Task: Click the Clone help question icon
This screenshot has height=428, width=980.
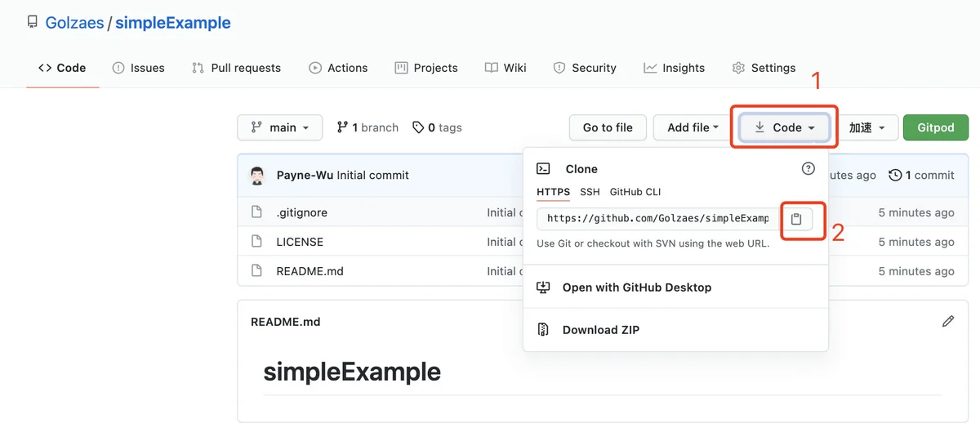Action: pos(808,168)
